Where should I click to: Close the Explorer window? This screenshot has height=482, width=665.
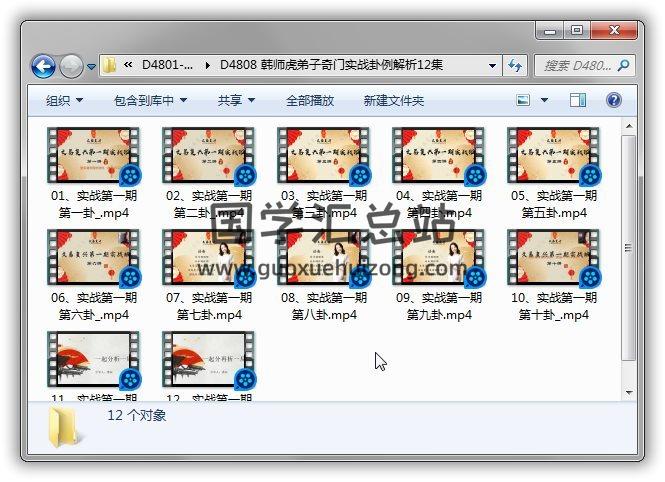tap(614, 31)
